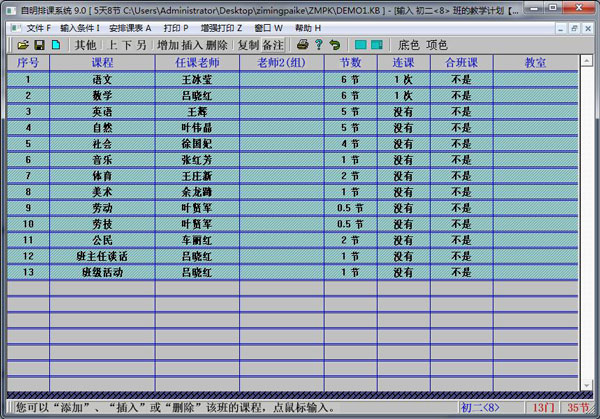
Task: Click the 备注 toolbar button
Action: click(273, 45)
